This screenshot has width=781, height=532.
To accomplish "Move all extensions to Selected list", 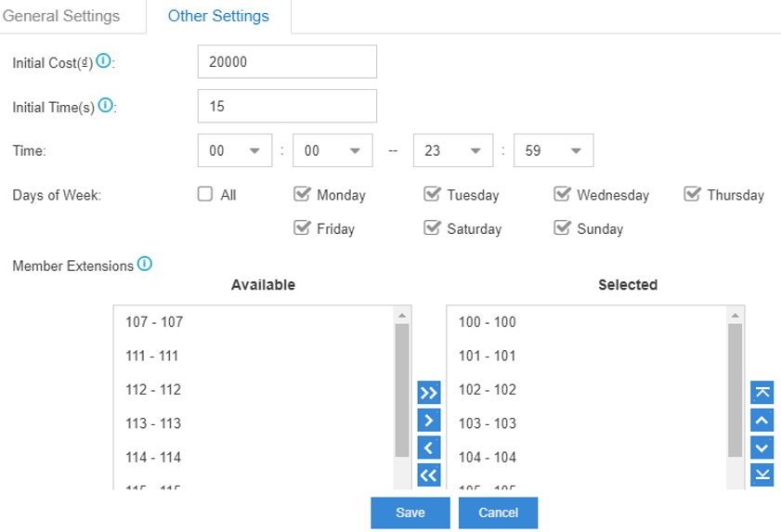I will tap(428, 393).
